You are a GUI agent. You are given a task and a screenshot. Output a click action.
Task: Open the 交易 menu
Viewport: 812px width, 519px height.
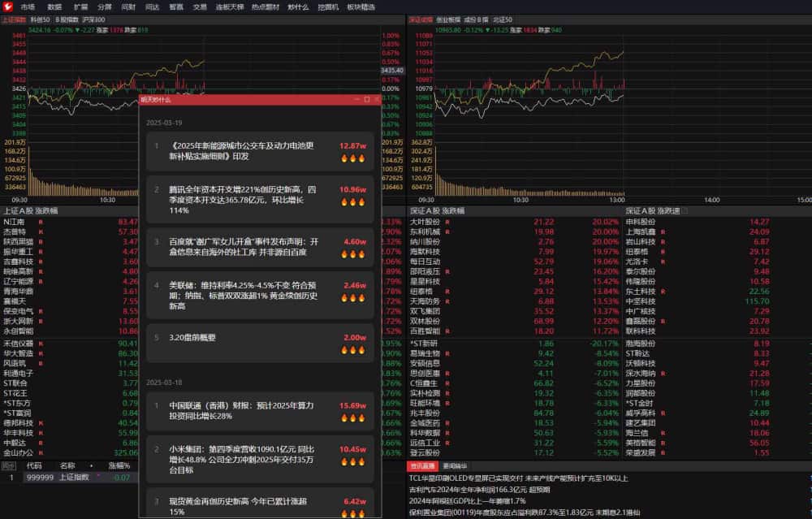click(200, 7)
